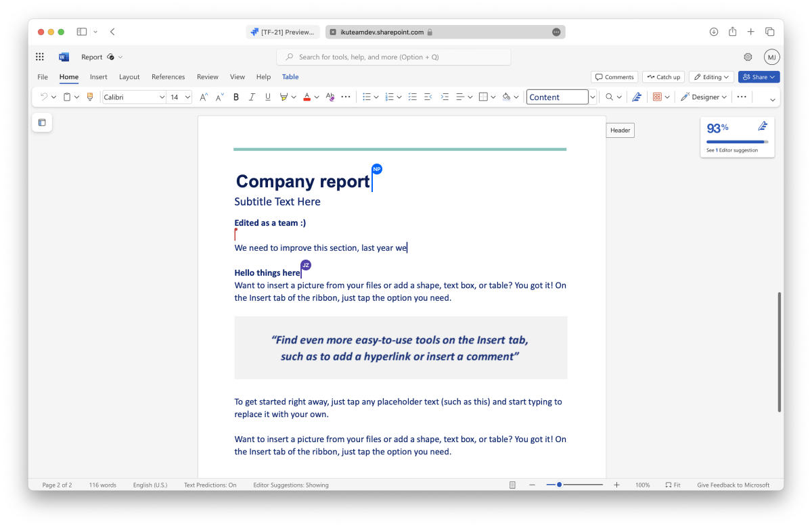Click the grow font size icon
The image size is (812, 528).
coord(203,97)
